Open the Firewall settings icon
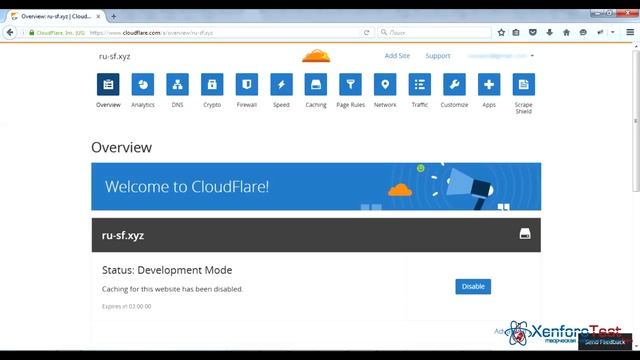The height and width of the screenshot is (360, 640). [247, 84]
